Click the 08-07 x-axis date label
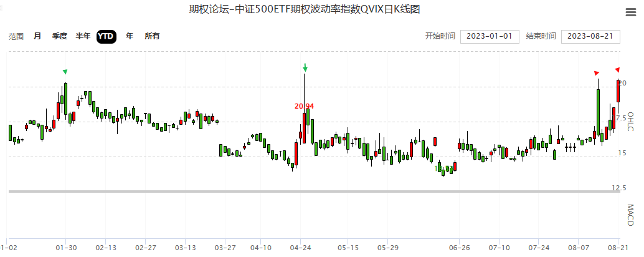This screenshot has height=257, width=644. click(578, 248)
